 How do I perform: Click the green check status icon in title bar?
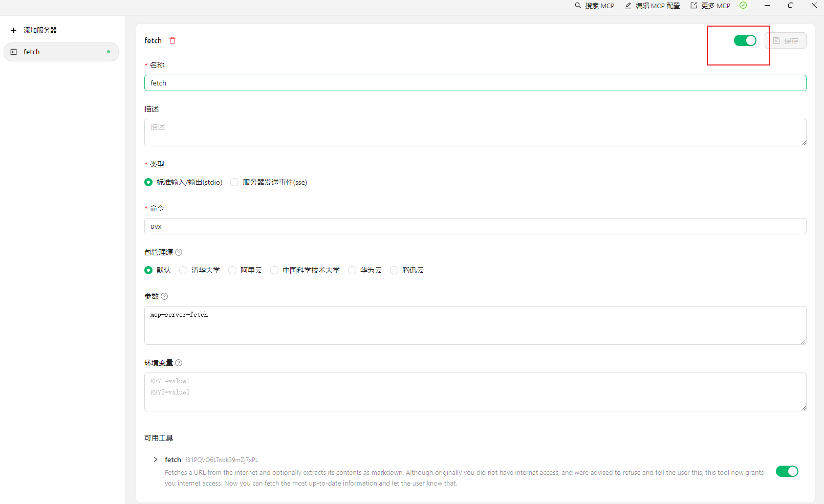coord(743,6)
